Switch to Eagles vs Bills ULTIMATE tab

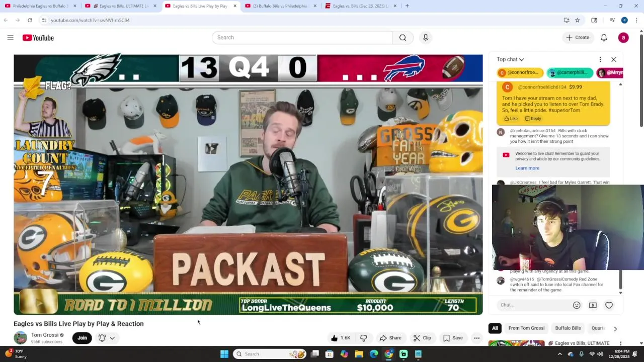122,6
